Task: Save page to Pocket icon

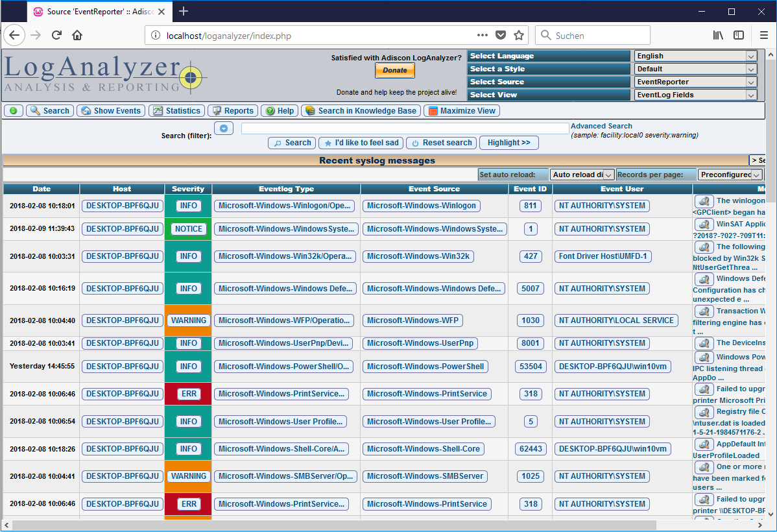Action: pyautogui.click(x=501, y=35)
